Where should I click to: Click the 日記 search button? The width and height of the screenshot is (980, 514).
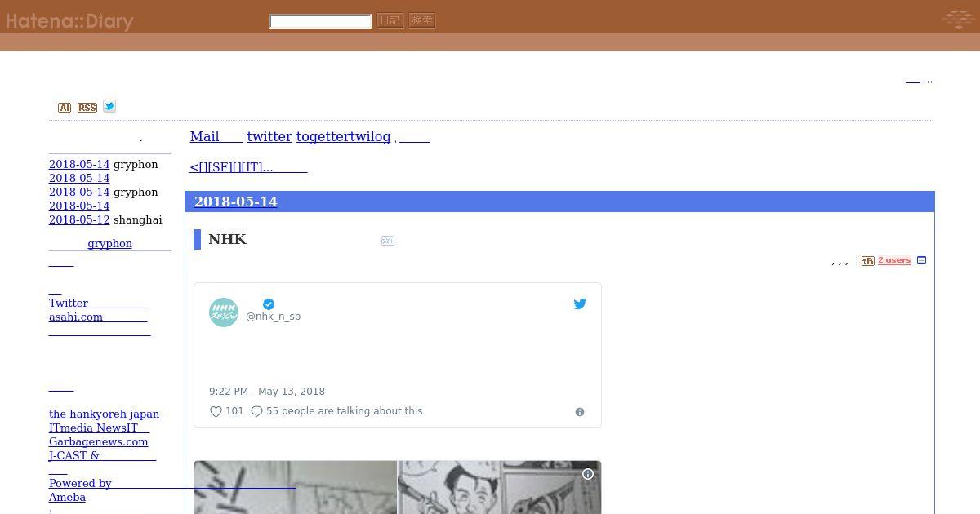[390, 20]
